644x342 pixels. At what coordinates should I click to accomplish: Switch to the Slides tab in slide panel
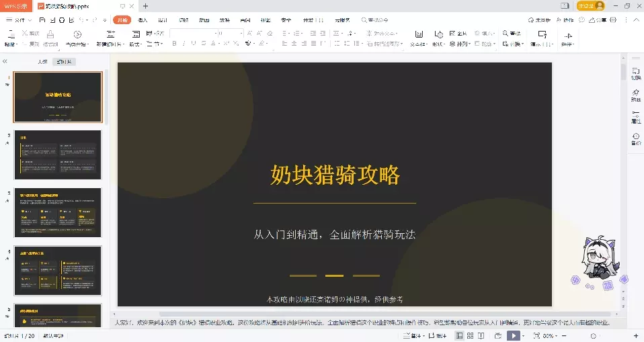64,62
